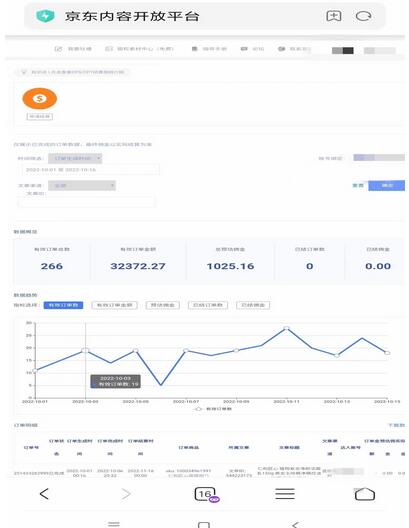Click the sku cell in the first order row
Image resolution: width=409 pixels, height=528 pixels.
(x=189, y=473)
